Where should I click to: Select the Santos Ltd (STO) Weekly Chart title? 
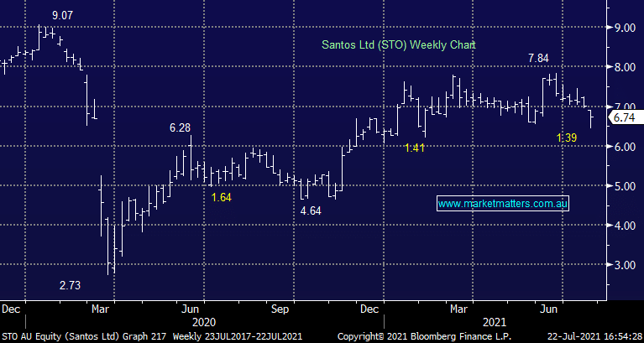pos(399,44)
